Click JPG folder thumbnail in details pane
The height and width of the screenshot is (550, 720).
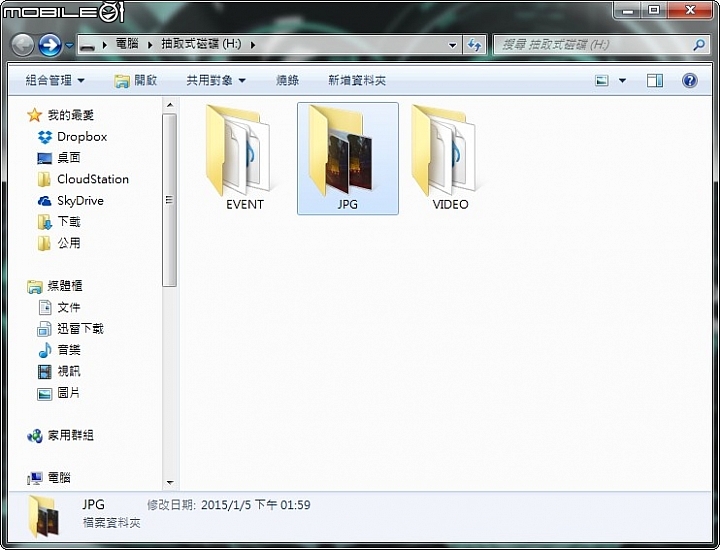pyautogui.click(x=44, y=516)
